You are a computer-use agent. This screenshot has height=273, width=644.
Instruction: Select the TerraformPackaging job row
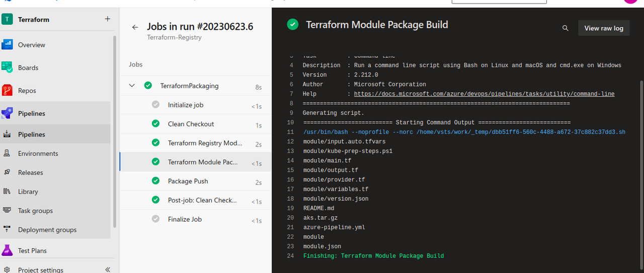(x=195, y=86)
